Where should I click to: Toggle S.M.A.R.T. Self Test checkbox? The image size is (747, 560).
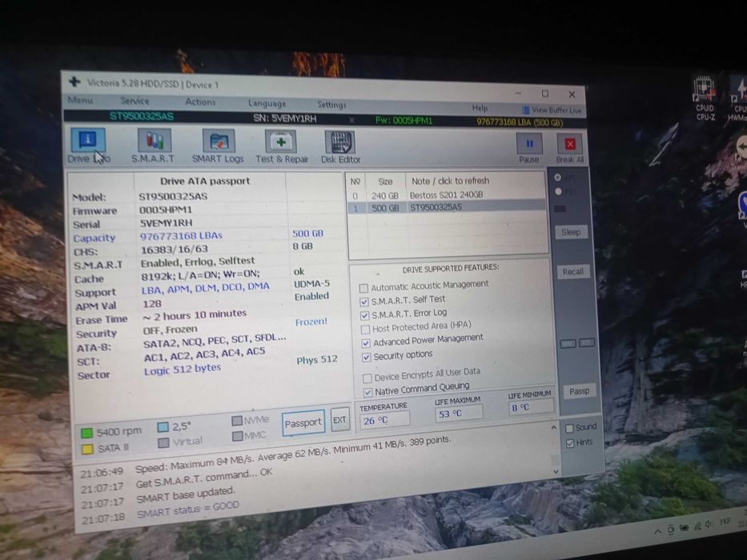(364, 302)
